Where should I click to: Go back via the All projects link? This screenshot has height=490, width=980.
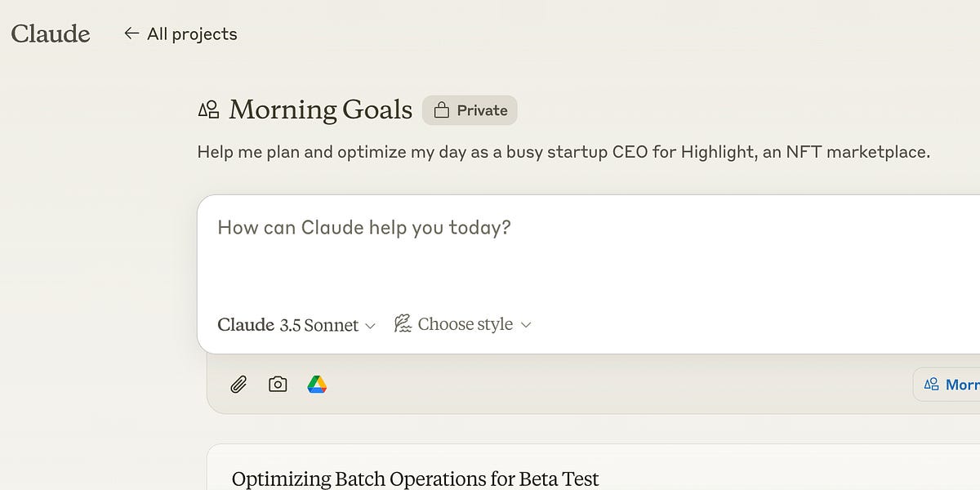(192, 34)
